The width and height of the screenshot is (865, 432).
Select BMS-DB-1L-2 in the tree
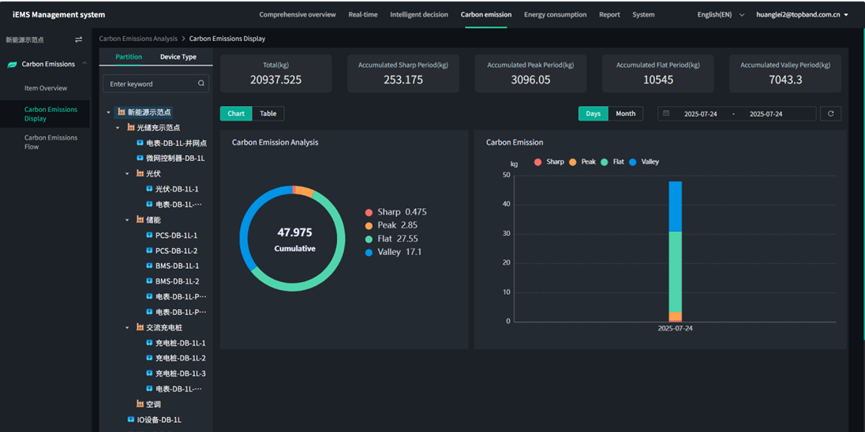click(177, 281)
